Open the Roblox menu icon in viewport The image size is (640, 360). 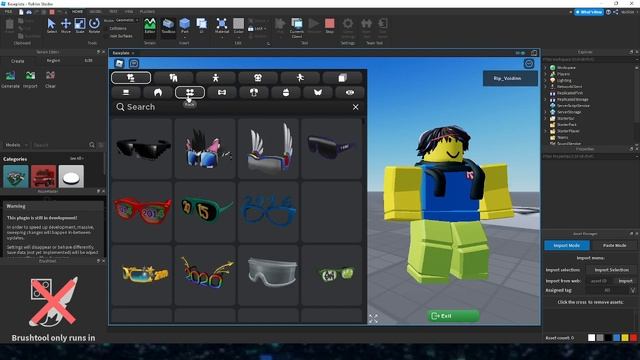[119, 63]
